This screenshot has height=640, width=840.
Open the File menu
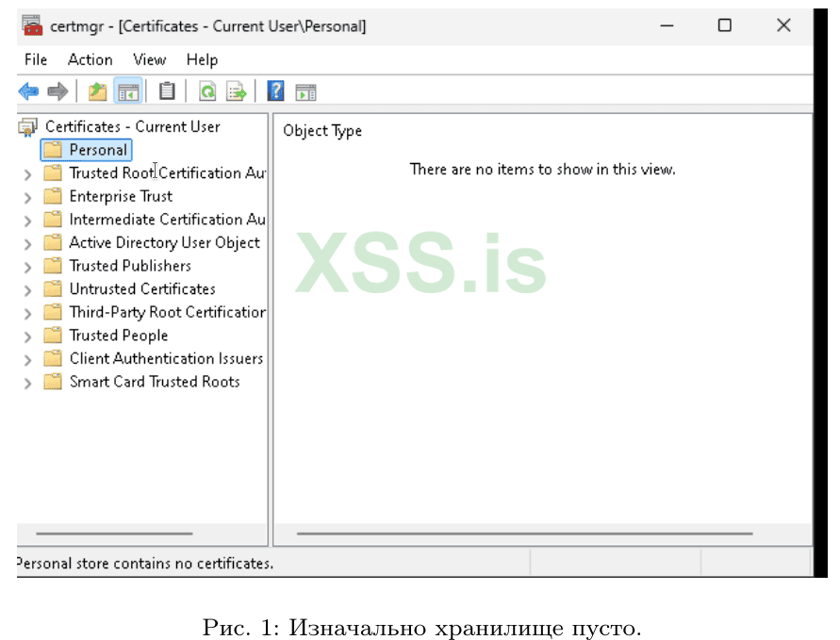[36, 59]
